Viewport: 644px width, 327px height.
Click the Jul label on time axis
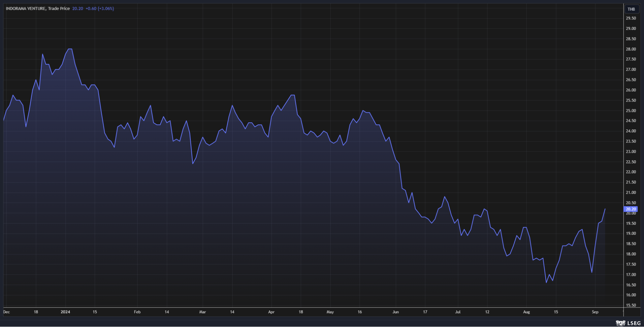coord(458,312)
